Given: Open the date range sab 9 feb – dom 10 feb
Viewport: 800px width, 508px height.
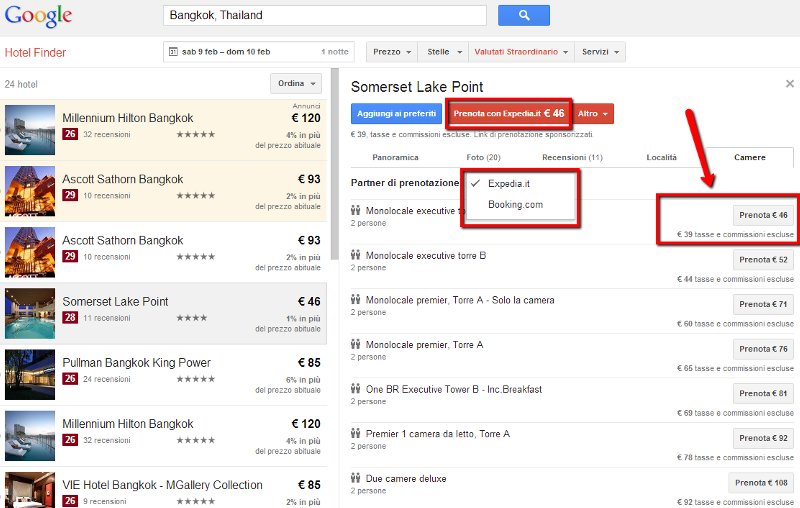Looking at the screenshot, I should (x=259, y=52).
